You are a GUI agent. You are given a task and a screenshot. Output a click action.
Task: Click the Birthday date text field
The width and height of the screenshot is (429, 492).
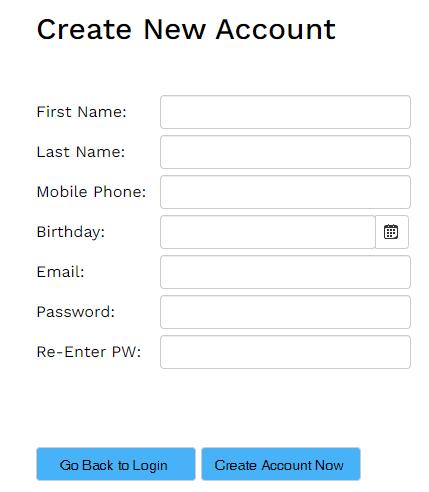268,232
